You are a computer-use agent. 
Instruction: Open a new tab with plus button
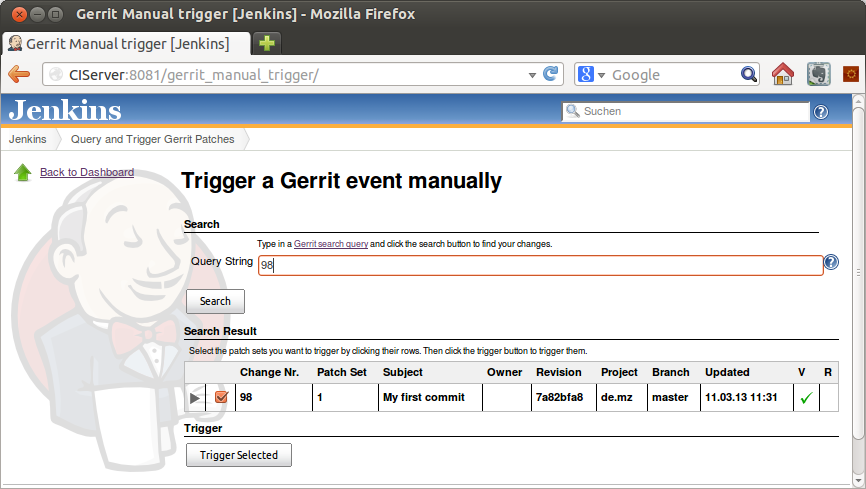[267, 43]
